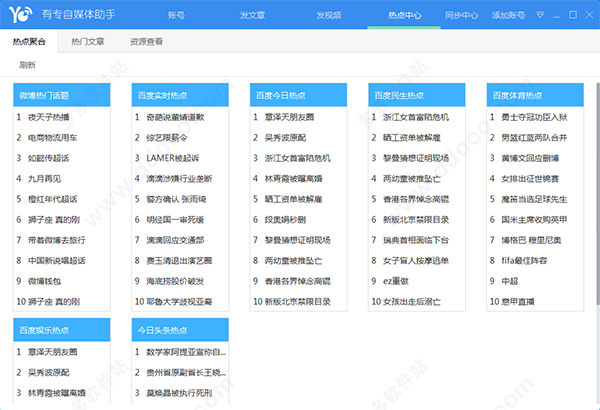
Task: Select weibo topic 中国新说唱超话
Action: pyautogui.click(x=57, y=261)
